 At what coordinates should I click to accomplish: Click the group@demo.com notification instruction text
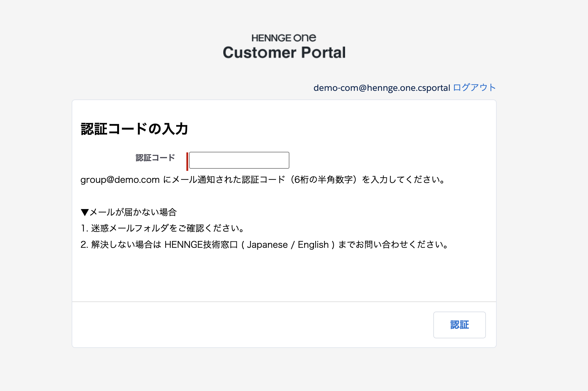click(x=263, y=179)
